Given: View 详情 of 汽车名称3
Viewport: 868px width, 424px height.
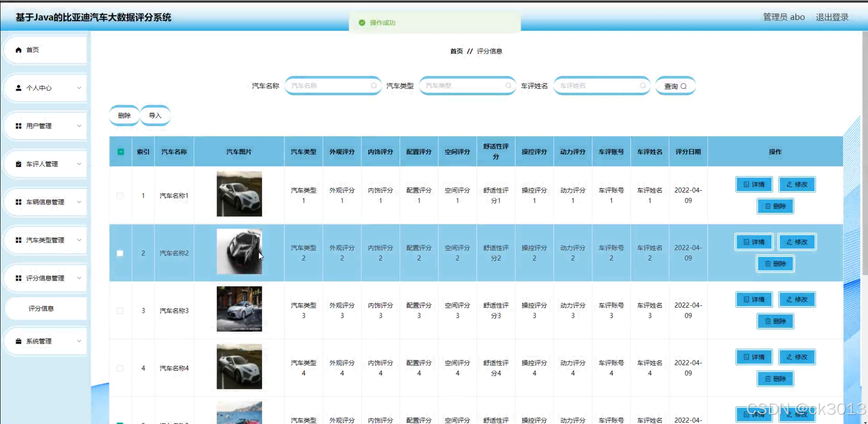Looking at the screenshot, I should click(754, 299).
